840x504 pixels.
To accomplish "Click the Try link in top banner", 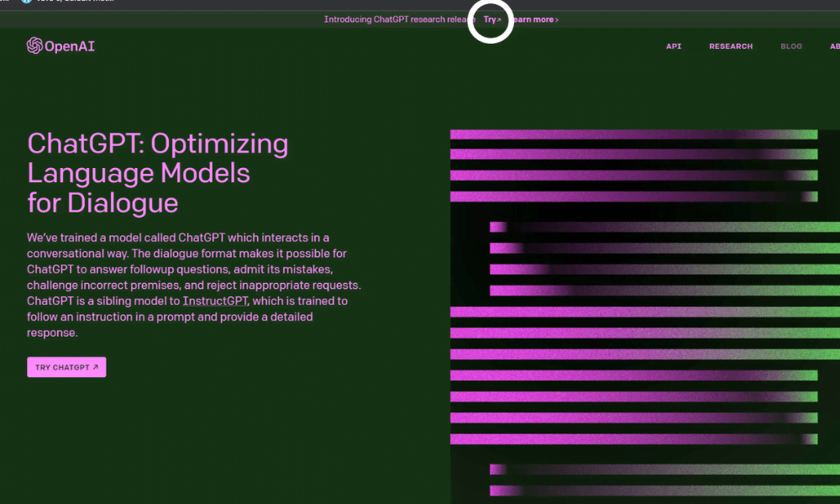I will (x=489, y=19).
